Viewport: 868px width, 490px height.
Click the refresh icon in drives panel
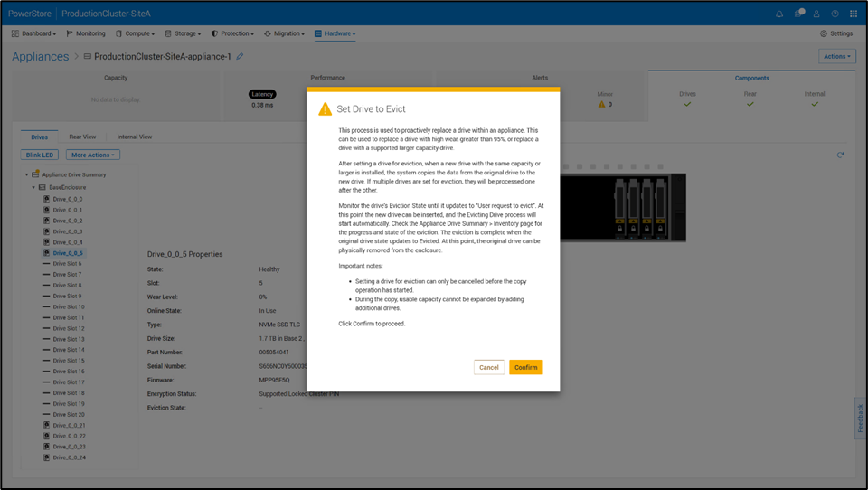840,155
